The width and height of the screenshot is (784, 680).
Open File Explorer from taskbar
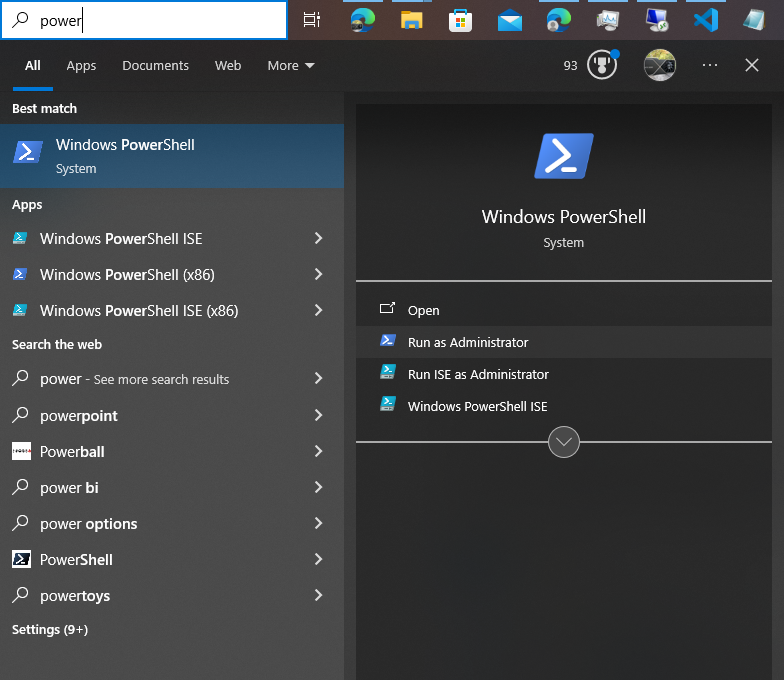tap(412, 20)
